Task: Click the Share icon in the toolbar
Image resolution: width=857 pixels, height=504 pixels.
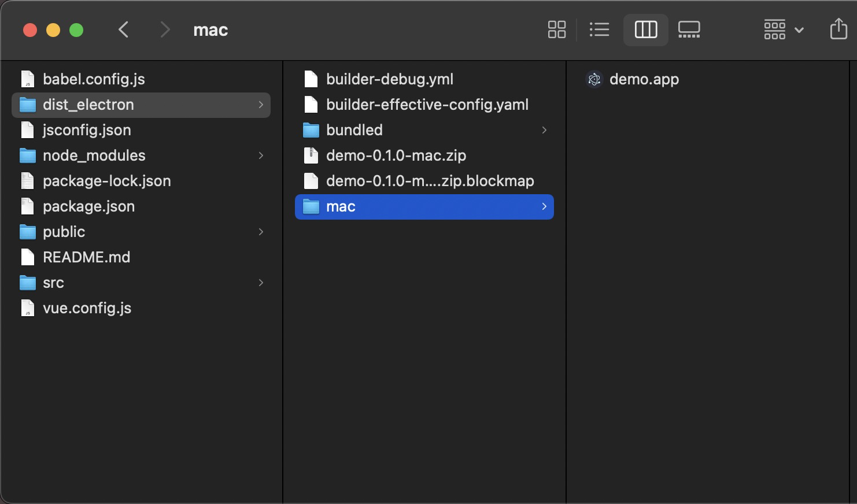Action: (x=838, y=29)
